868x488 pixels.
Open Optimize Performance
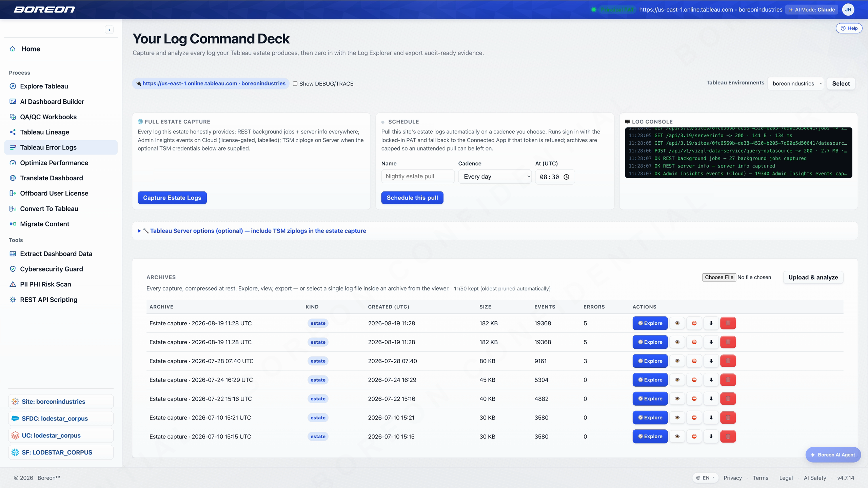[61, 163]
